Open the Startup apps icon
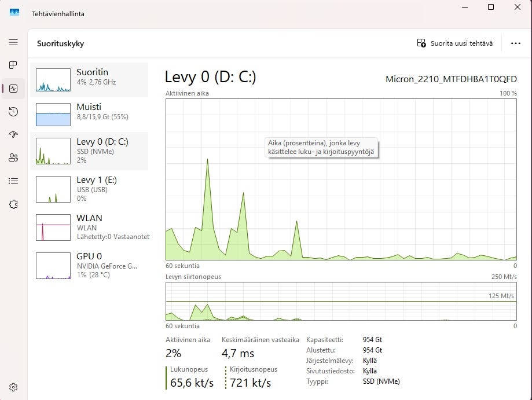Viewport: 532px width, 400px height. tap(13, 135)
